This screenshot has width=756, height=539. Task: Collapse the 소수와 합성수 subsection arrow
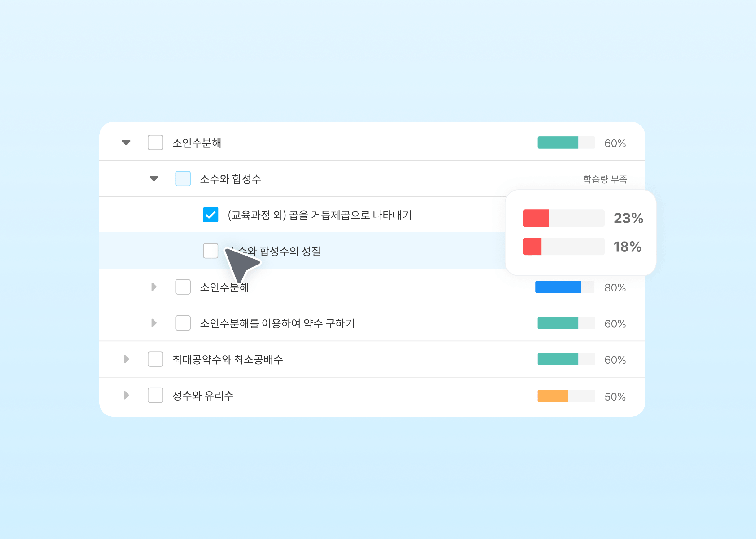click(154, 179)
